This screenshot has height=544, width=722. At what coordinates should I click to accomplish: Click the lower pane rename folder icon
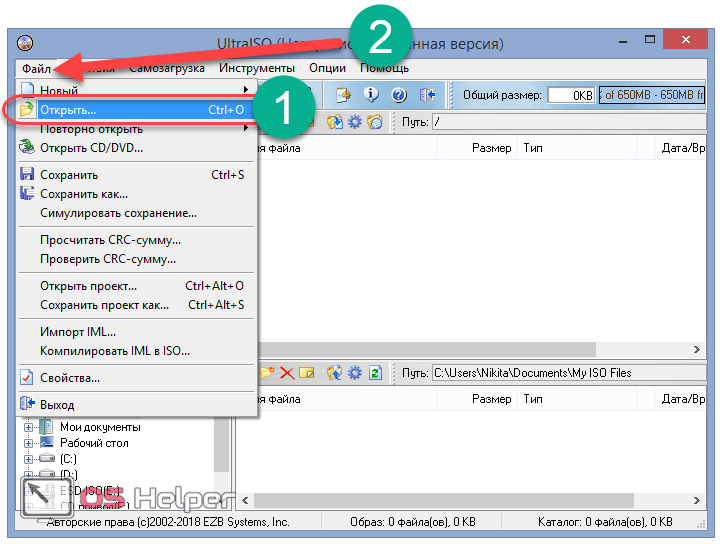click(307, 372)
